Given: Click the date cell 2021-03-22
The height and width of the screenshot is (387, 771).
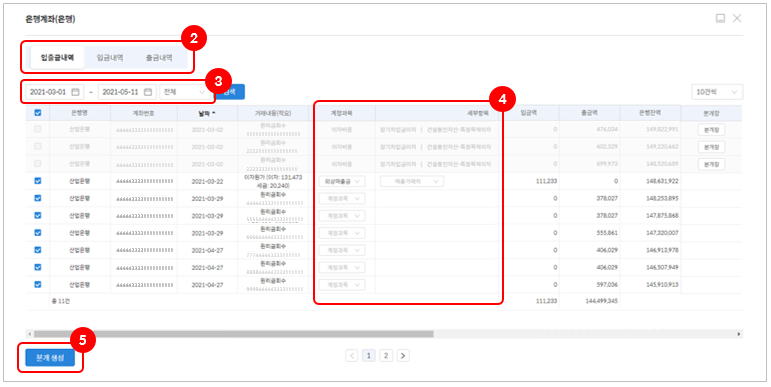Looking at the screenshot, I should click(207, 181).
